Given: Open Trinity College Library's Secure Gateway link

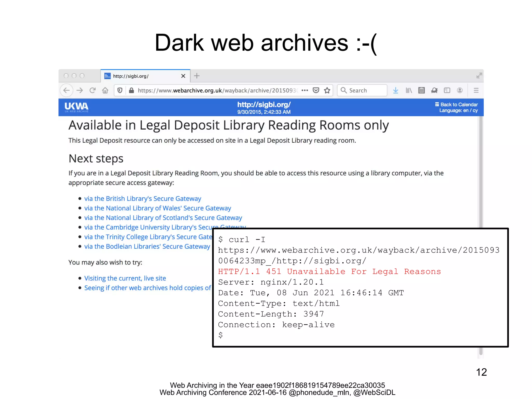Looking at the screenshot, I should pyautogui.click(x=148, y=237).
